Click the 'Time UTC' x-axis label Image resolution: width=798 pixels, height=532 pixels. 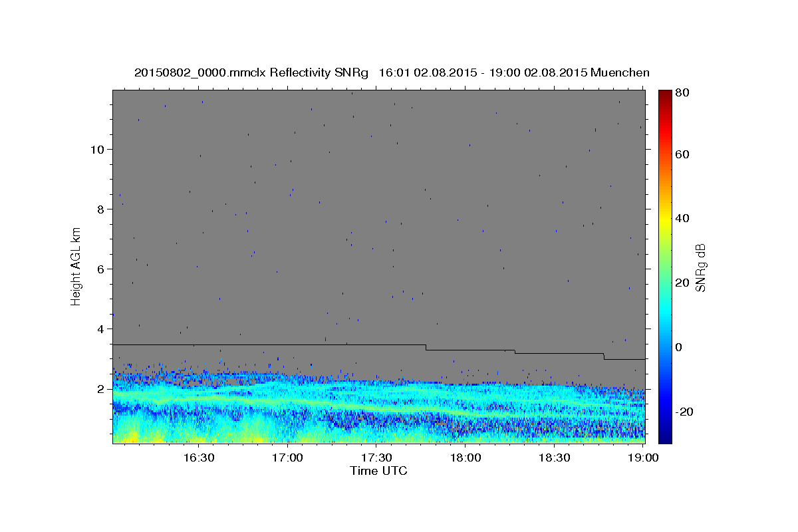click(x=378, y=471)
